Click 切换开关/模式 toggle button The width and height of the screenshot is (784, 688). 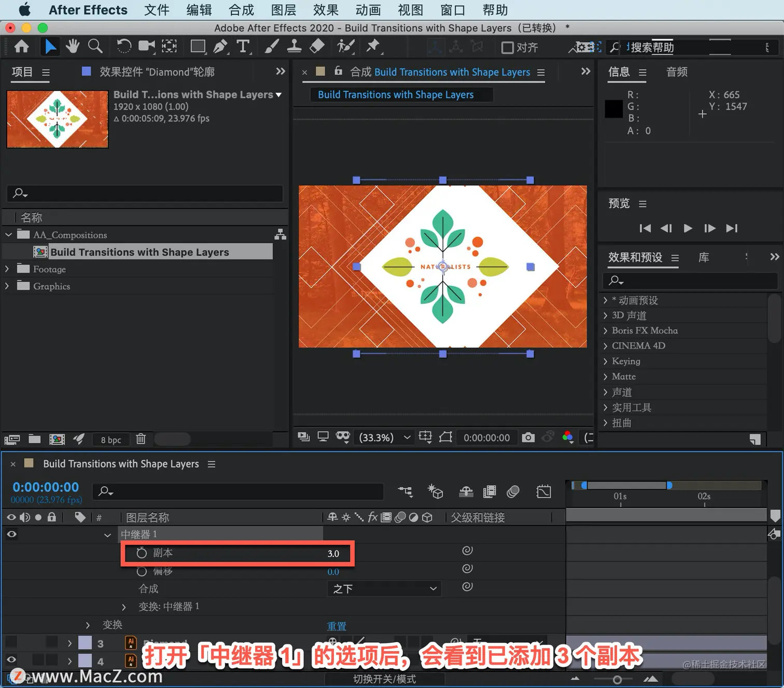(384, 679)
